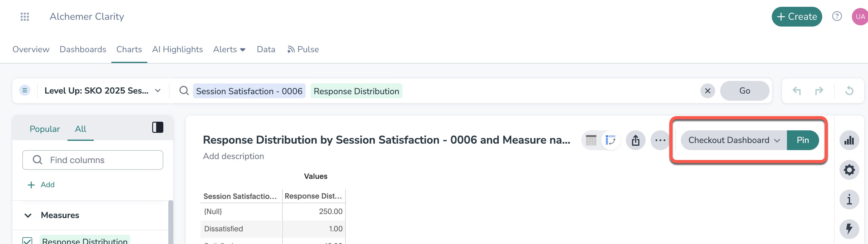Open the chart type bar icon

[x=849, y=140]
